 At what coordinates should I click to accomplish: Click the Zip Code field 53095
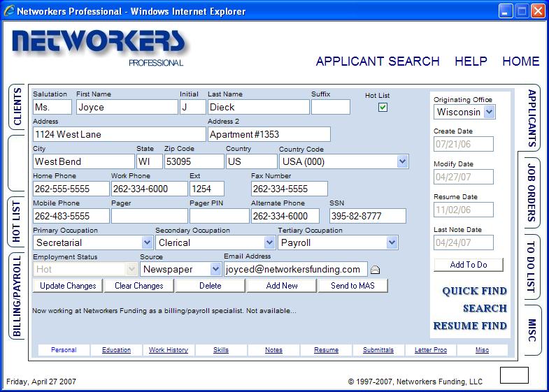(194, 161)
